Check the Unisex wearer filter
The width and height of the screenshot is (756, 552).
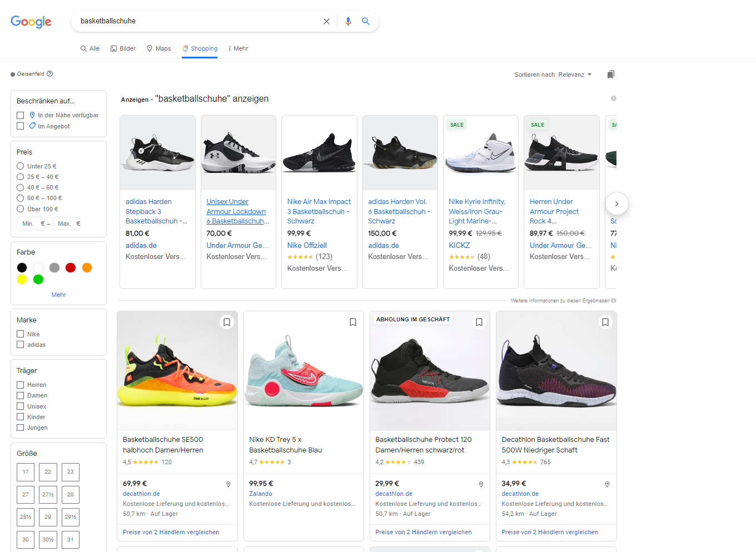pos(21,406)
